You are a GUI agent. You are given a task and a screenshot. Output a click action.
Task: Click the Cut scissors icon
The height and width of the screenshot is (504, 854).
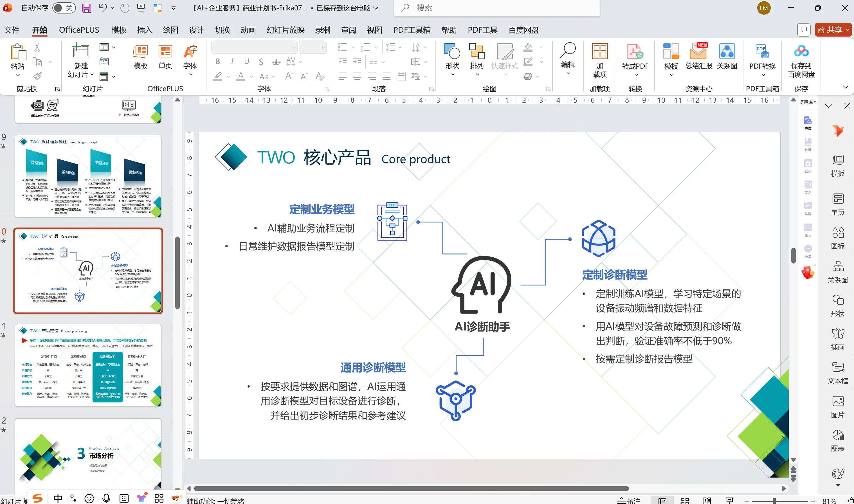tap(37, 47)
